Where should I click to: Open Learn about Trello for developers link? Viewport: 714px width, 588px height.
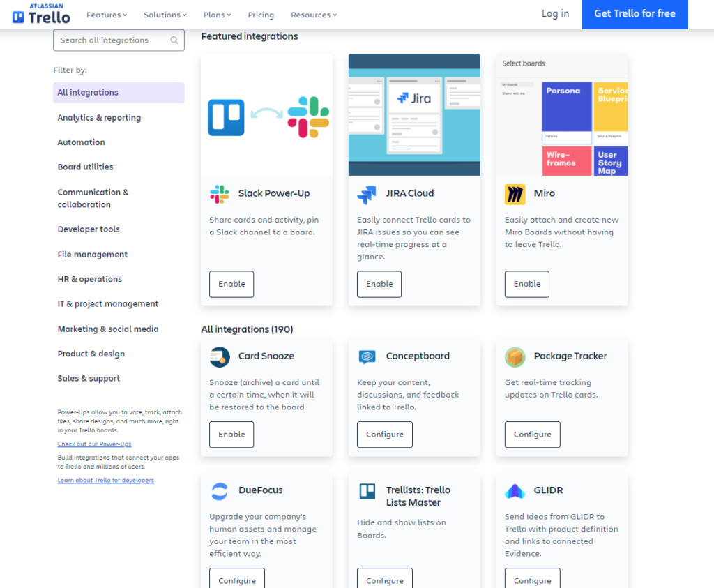[106, 481]
